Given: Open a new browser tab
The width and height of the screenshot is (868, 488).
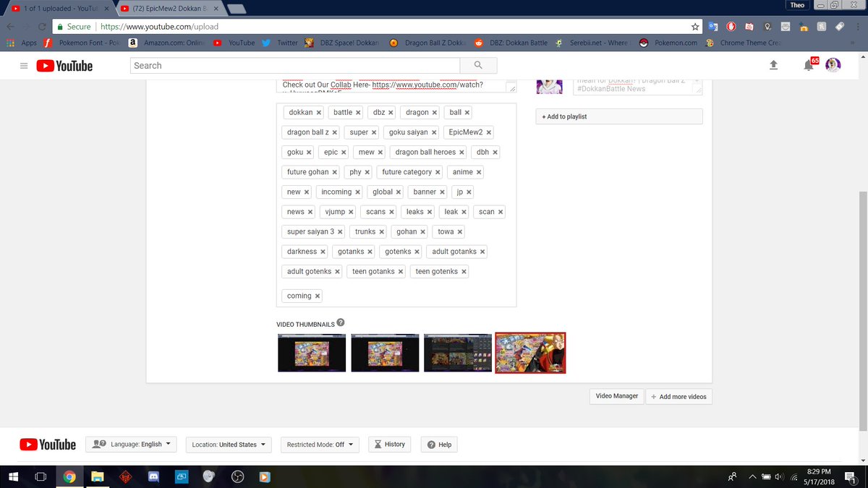Looking at the screenshot, I should [237, 9].
